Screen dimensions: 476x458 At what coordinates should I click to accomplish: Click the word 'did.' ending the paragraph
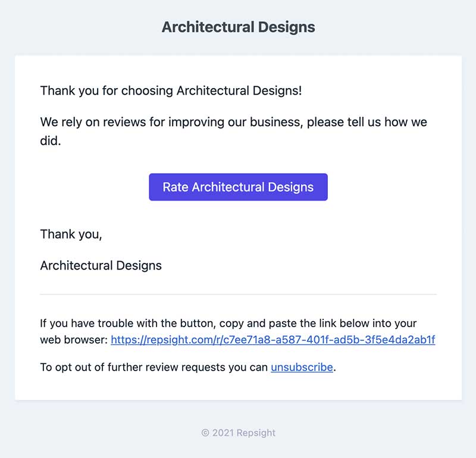click(x=51, y=142)
